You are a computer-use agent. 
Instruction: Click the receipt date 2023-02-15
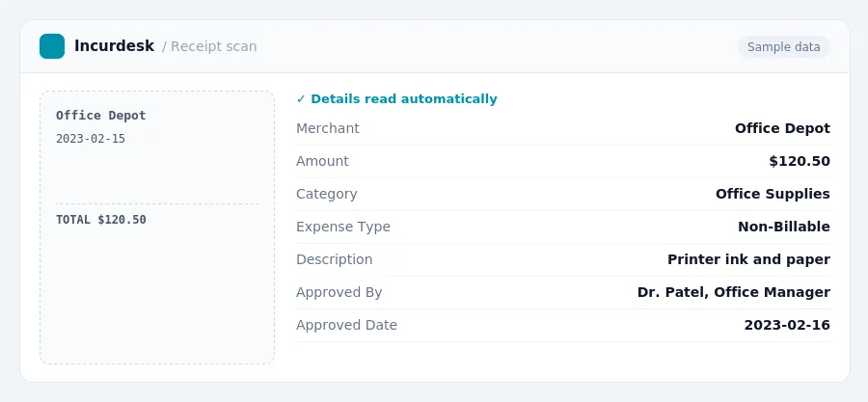coord(91,139)
